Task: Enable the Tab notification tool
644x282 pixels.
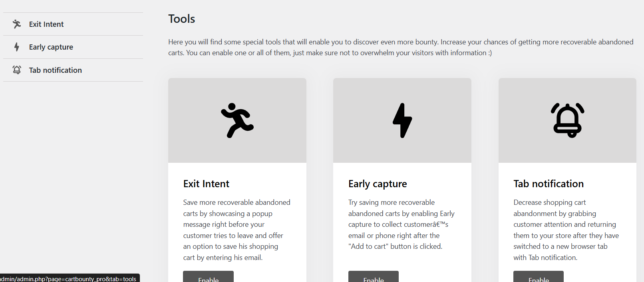Action: (539, 278)
